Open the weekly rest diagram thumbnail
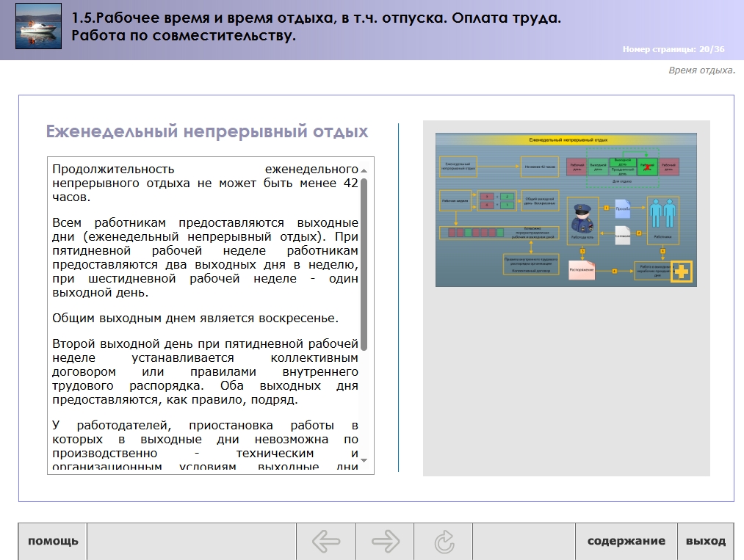 (x=566, y=210)
